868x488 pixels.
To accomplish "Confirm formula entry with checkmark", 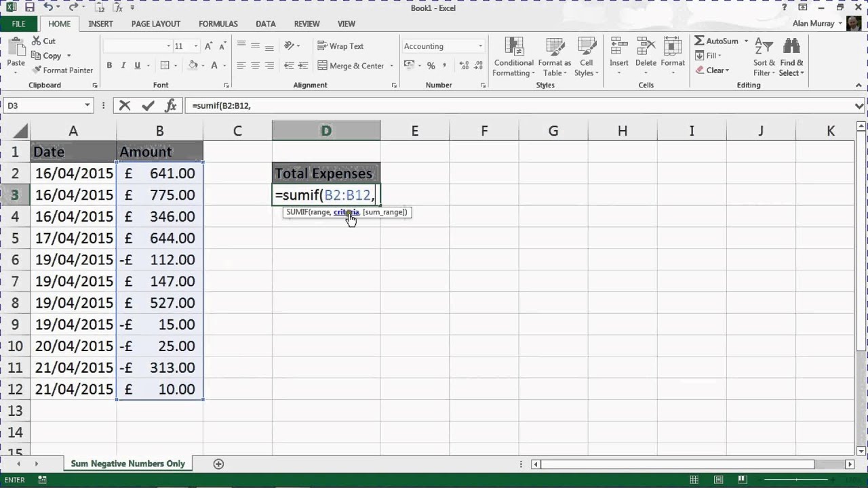I will (148, 106).
